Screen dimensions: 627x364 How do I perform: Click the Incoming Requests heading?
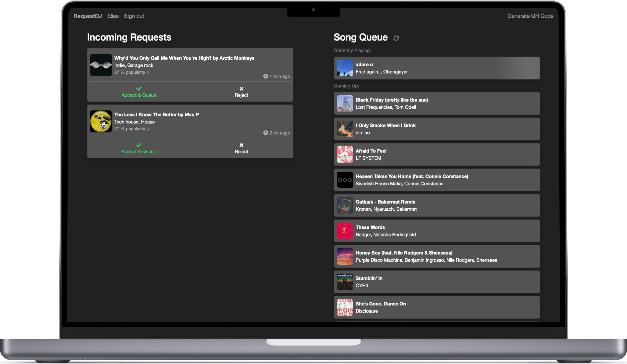[x=129, y=37]
